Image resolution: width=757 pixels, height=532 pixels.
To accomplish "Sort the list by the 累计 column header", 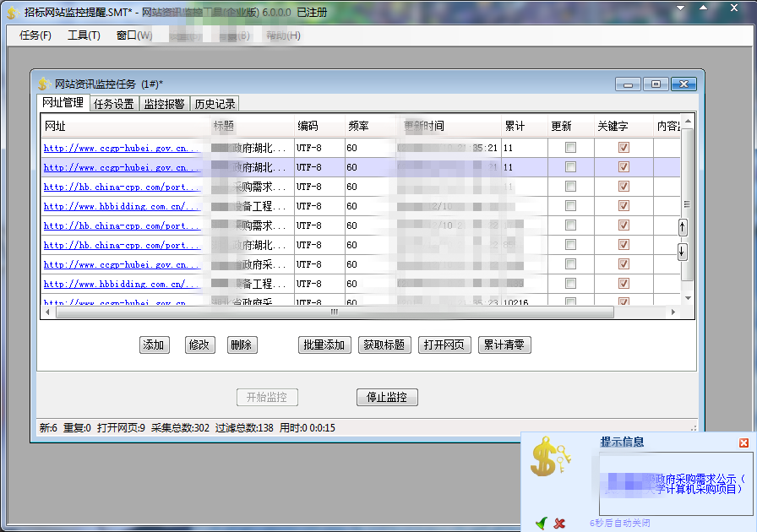I will (x=525, y=126).
